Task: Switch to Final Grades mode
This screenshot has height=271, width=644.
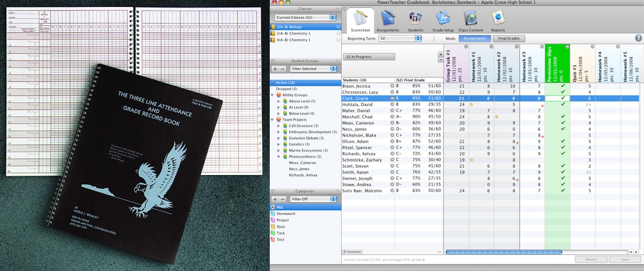Action: (509, 38)
